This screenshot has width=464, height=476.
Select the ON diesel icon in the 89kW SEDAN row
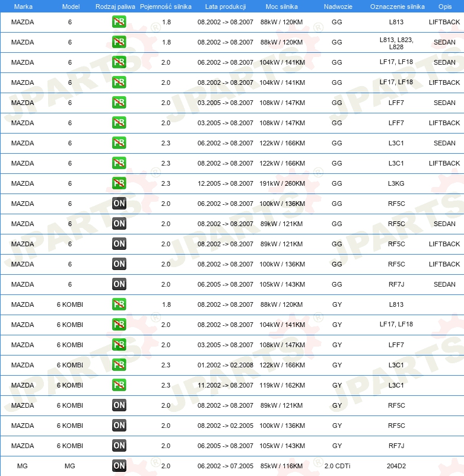(119, 224)
